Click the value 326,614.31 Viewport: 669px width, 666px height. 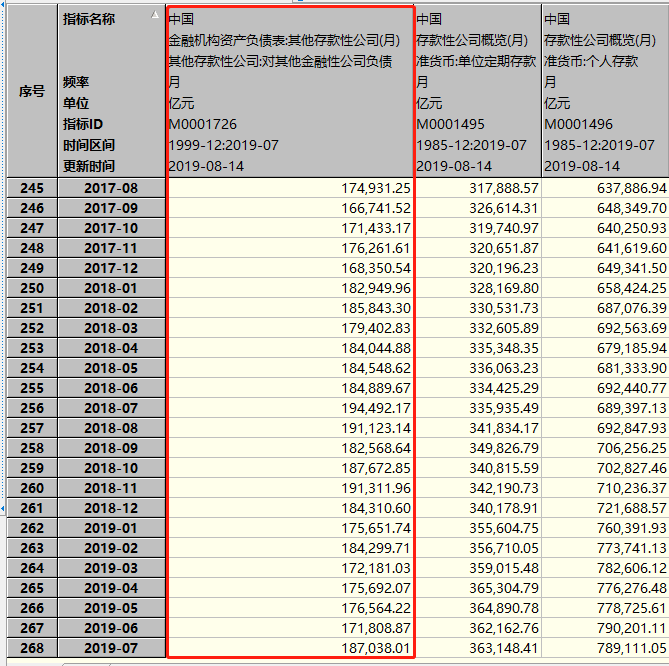[x=504, y=208]
